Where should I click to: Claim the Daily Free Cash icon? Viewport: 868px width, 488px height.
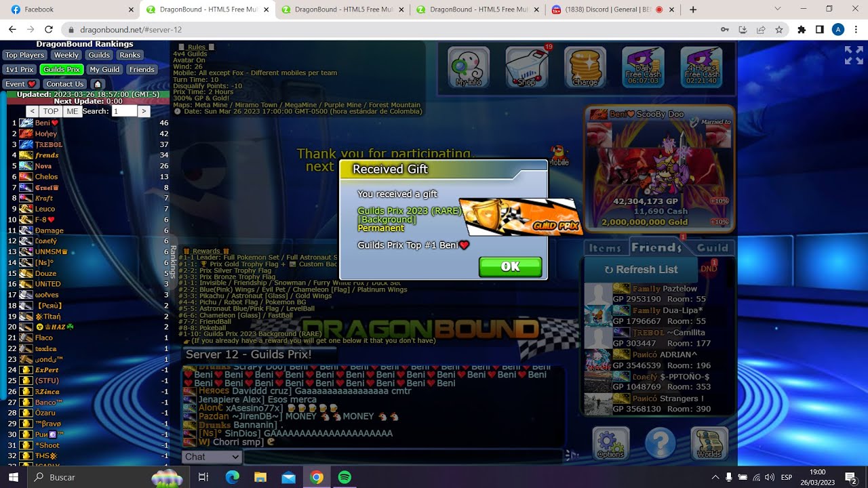(643, 67)
